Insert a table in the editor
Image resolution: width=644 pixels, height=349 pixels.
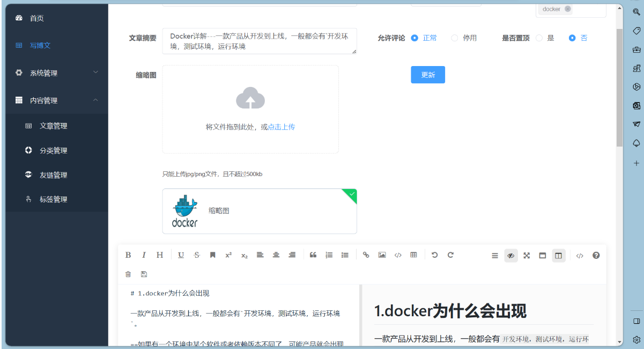click(x=413, y=255)
